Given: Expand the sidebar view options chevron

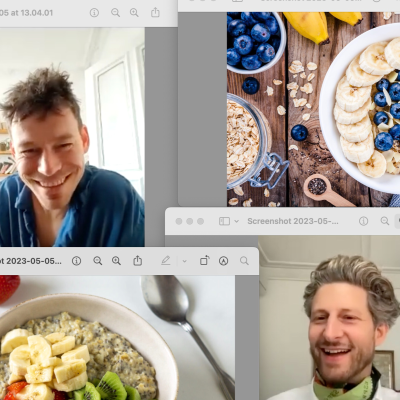Looking at the screenshot, I should [x=236, y=221].
